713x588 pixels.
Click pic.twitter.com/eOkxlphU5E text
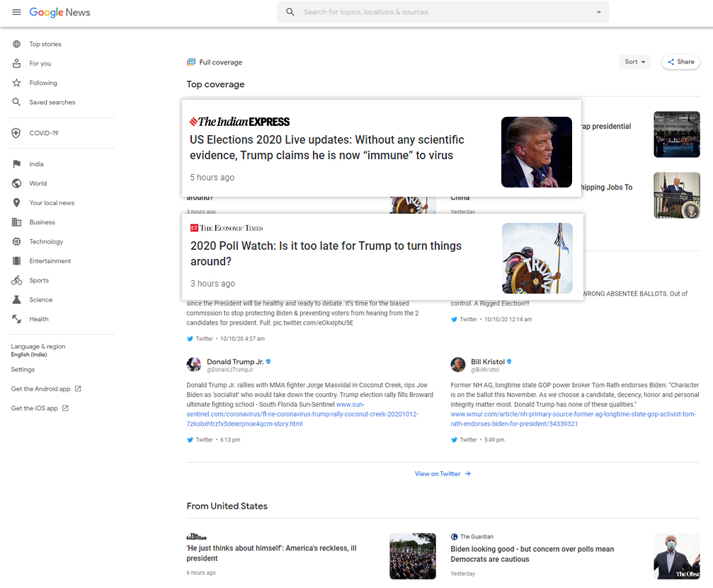tap(313, 323)
